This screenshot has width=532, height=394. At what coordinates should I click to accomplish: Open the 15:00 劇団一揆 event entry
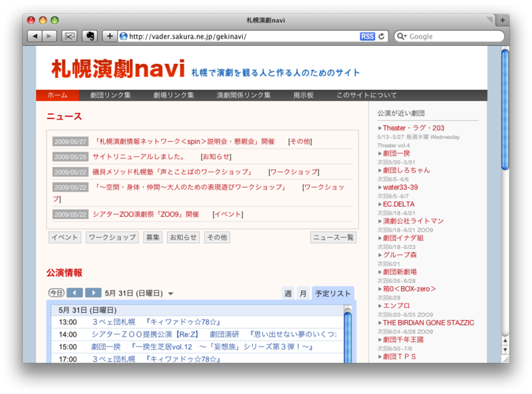tap(202, 347)
